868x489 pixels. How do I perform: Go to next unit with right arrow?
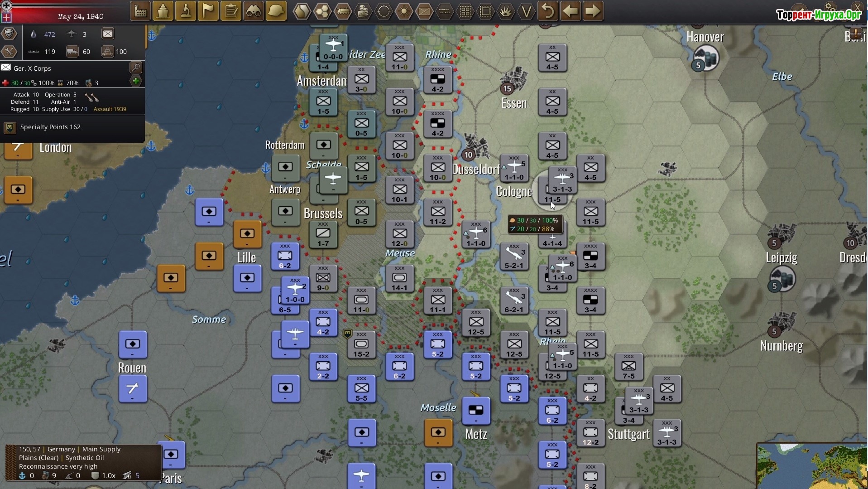pos(593,11)
